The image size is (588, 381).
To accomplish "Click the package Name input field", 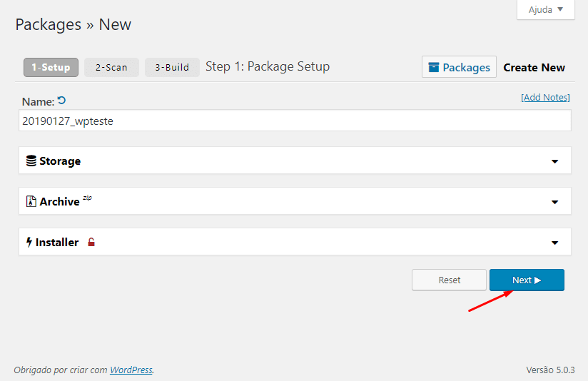I will pos(295,121).
